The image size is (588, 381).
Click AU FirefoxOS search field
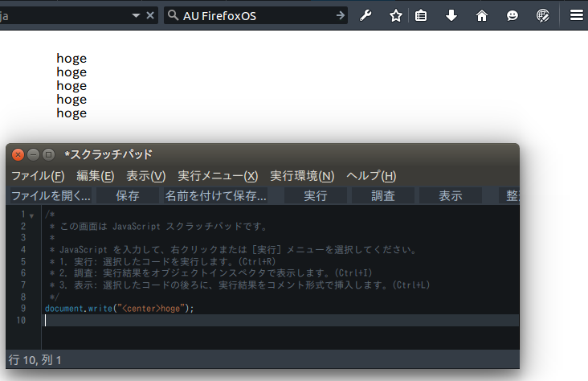coord(257,16)
